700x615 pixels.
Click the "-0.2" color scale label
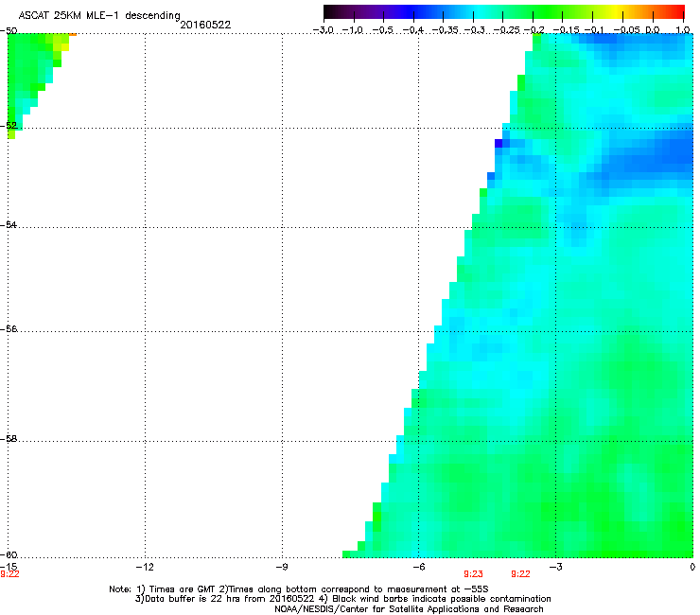[x=534, y=30]
